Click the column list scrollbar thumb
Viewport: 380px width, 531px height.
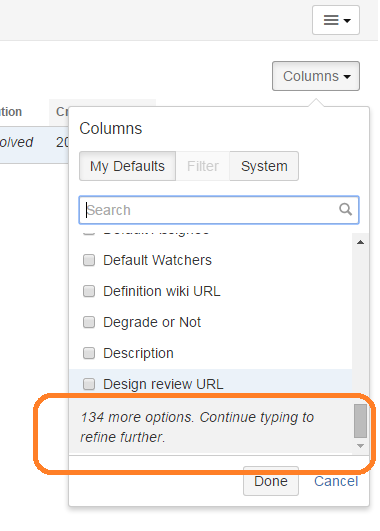click(360, 421)
